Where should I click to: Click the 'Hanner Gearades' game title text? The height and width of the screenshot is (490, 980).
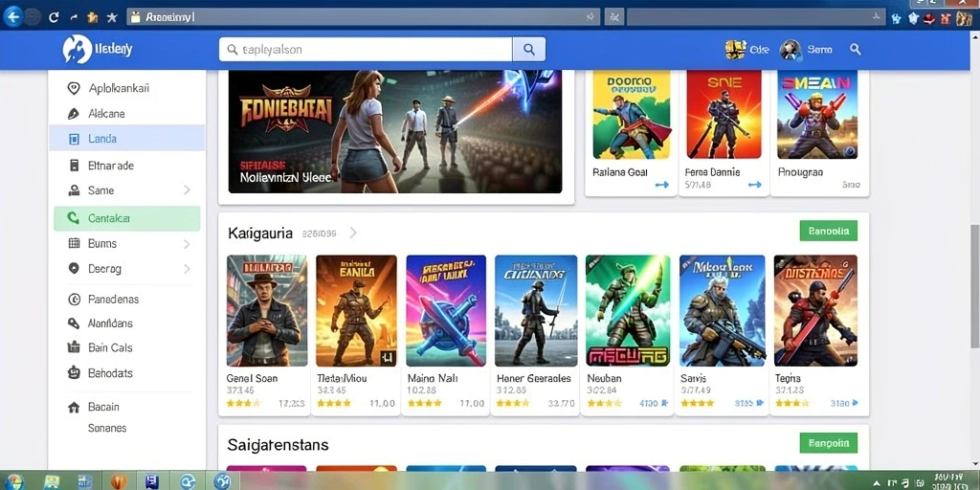pyautogui.click(x=534, y=379)
